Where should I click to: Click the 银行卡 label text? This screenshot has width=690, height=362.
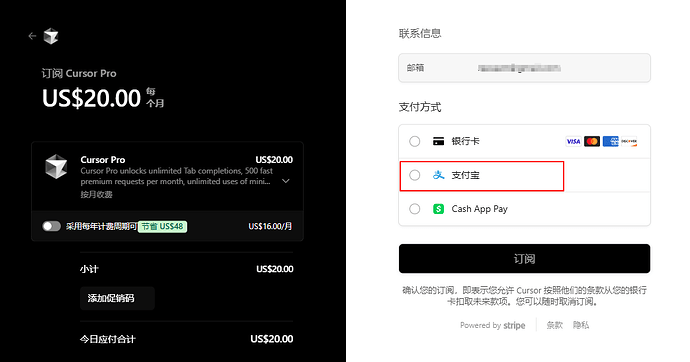pyautogui.click(x=466, y=141)
